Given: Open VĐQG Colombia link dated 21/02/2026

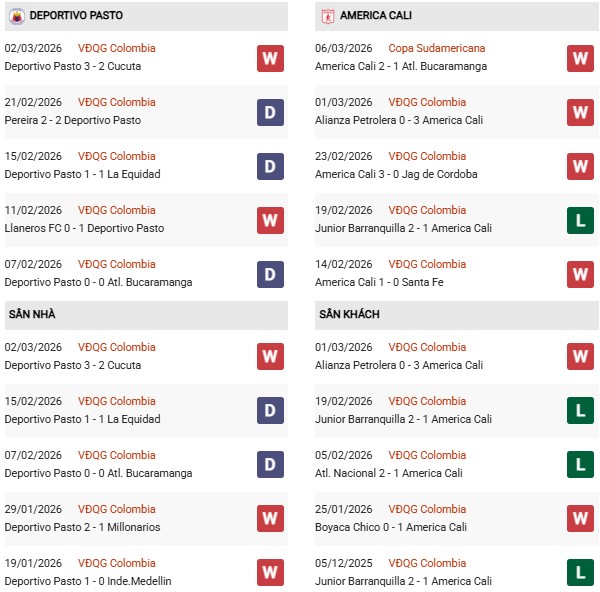Looking at the screenshot, I should tap(117, 102).
